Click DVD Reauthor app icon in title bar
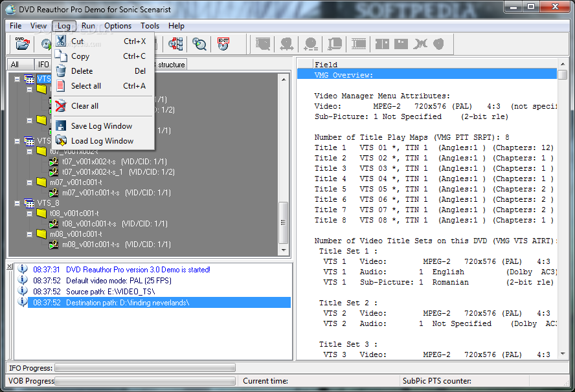The height and width of the screenshot is (392, 575). [10, 9]
